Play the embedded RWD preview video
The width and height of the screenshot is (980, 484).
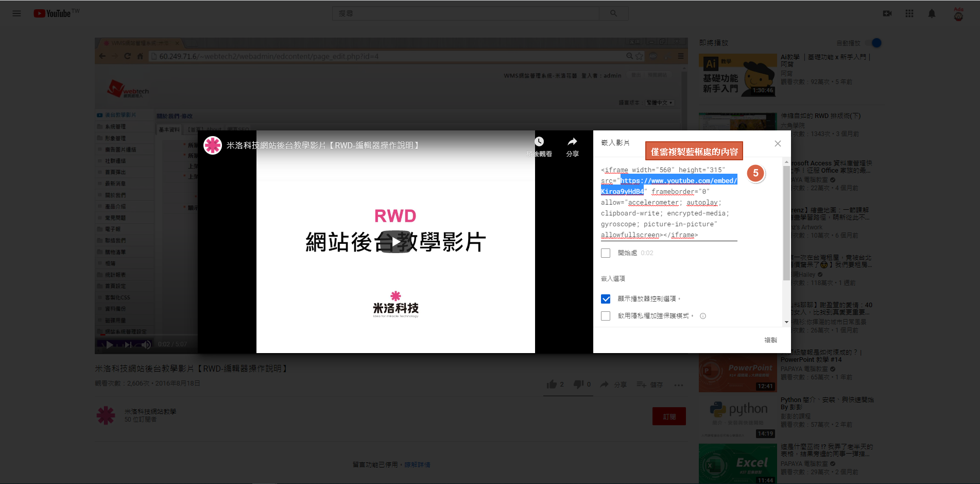coord(396,242)
